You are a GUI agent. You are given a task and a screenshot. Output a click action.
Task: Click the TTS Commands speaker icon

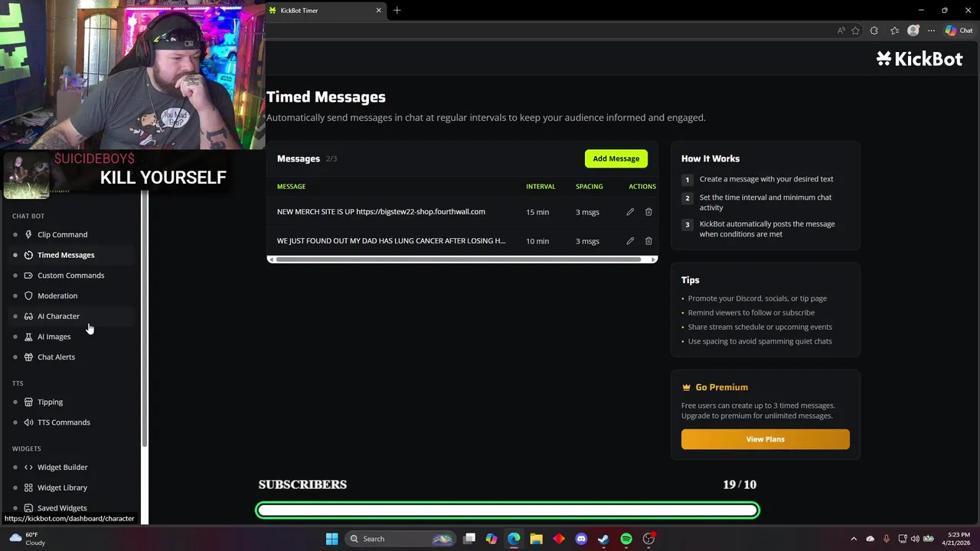(x=28, y=422)
